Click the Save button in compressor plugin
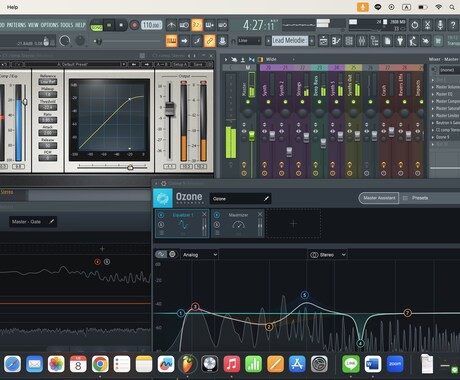This screenshot has width=460, height=380. click(198, 64)
